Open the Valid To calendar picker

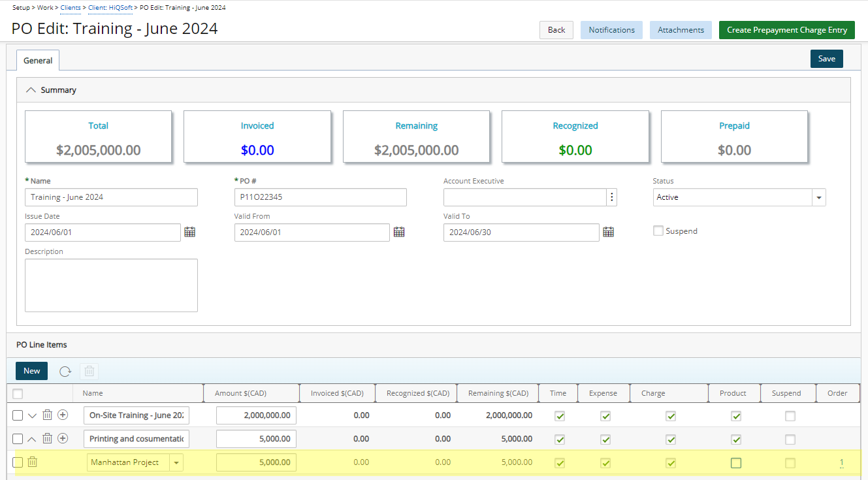click(x=608, y=232)
